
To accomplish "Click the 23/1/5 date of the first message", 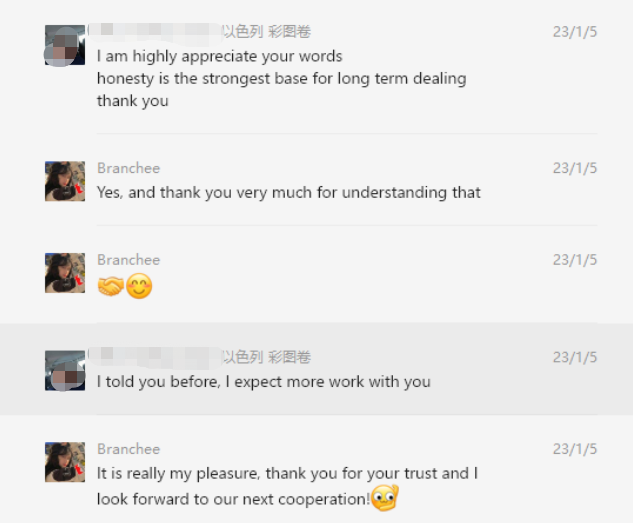I will (x=574, y=32).
